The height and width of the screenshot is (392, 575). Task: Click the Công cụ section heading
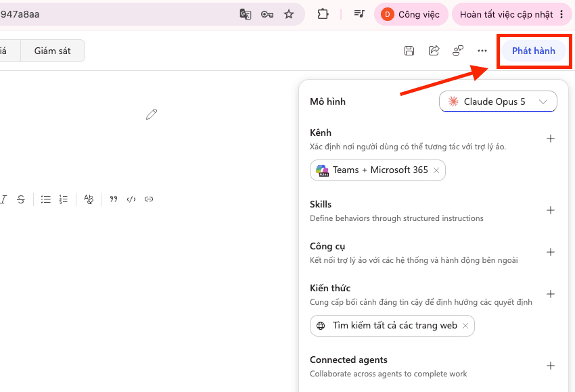(x=327, y=246)
